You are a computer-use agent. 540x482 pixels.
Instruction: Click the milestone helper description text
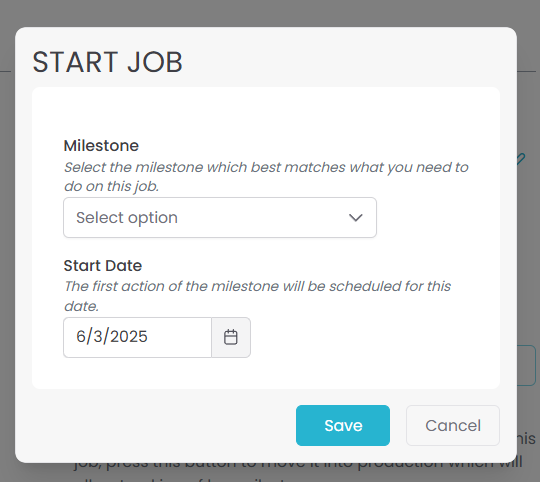point(266,177)
